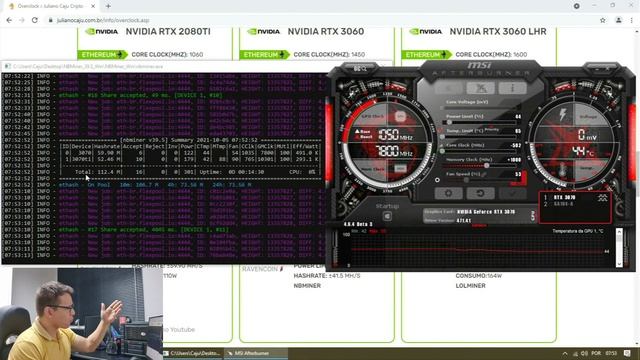Click the round icon in Chrome title bar
Viewport: 640px width, 360px height.
[x=576, y=6]
